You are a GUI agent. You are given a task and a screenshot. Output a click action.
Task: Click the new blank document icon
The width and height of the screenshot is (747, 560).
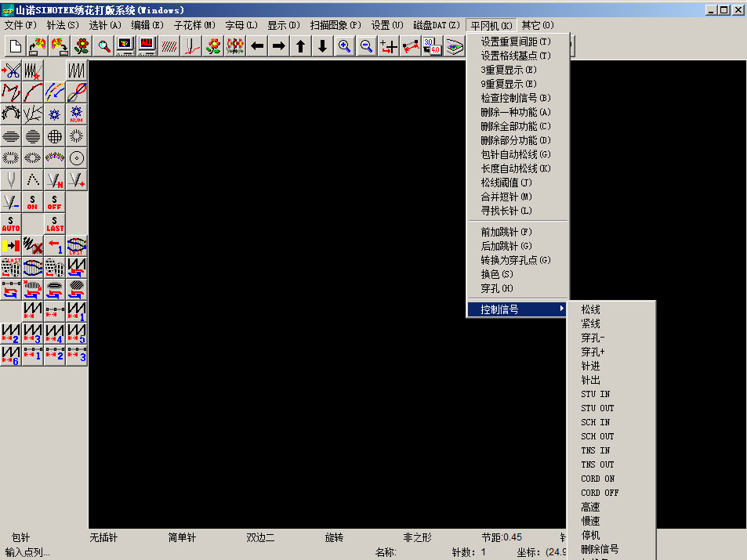(15, 46)
